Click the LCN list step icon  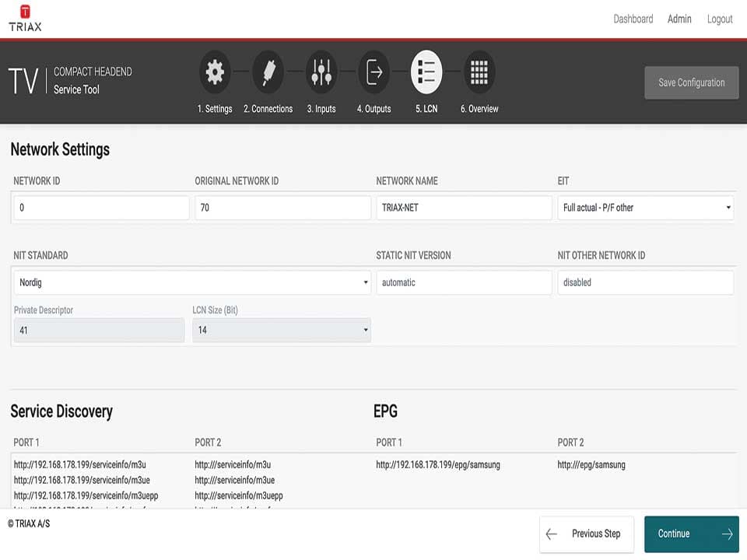click(426, 72)
